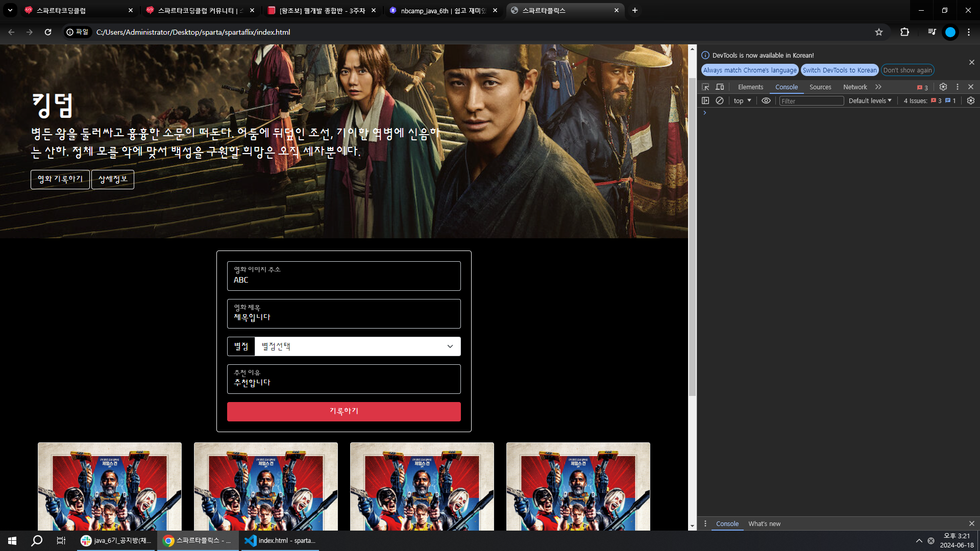This screenshot has width=980, height=551.
Task: Focus the 영화 이미지 주소 input field
Action: pyautogui.click(x=344, y=276)
